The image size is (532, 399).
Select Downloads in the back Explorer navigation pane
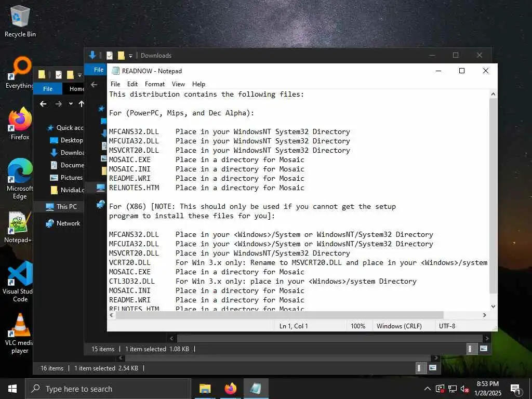tap(67, 153)
